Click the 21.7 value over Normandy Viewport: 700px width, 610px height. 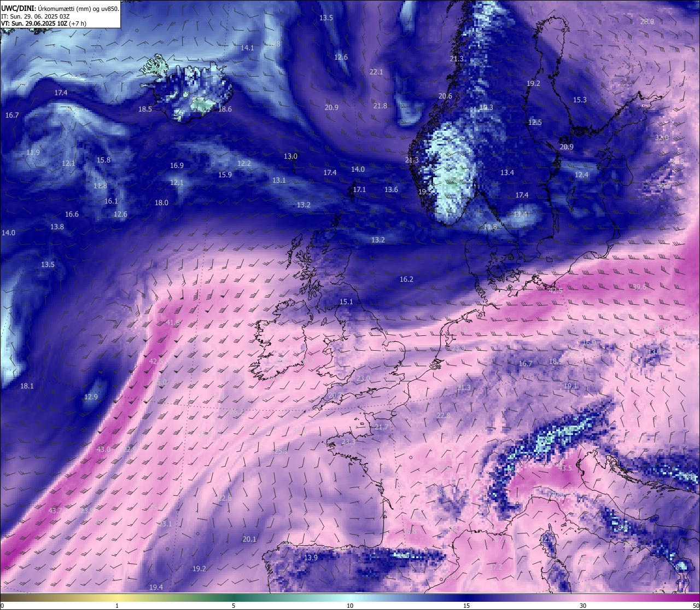coord(382,427)
